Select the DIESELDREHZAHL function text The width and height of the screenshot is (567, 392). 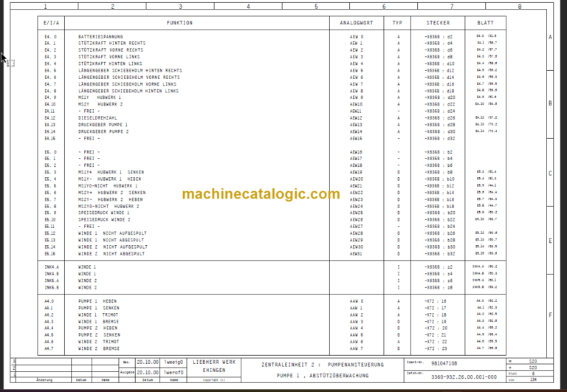pyautogui.click(x=97, y=118)
